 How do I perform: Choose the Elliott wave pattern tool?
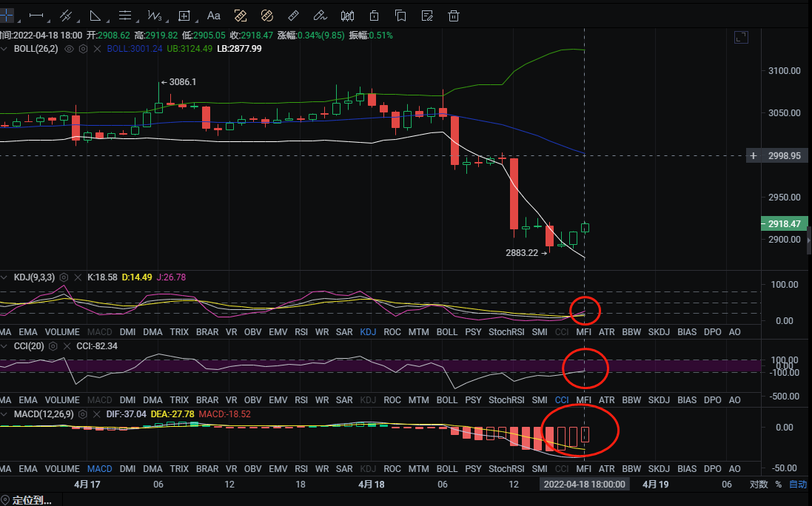[x=155, y=15]
